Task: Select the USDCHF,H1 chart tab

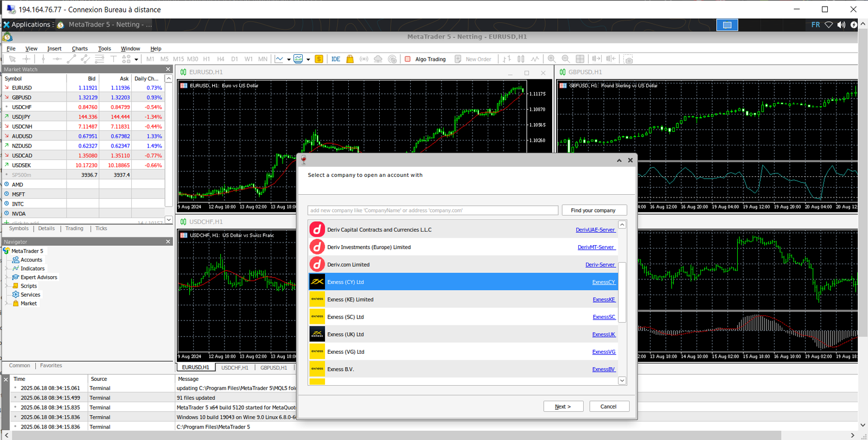Action: (235, 368)
